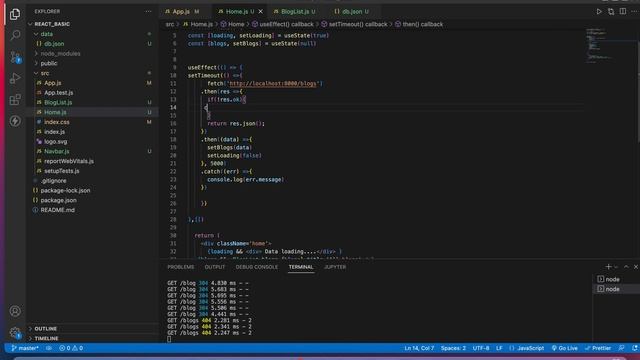Click setTimeout() callback breadcrumb
The image size is (640, 360).
pyautogui.click(x=354, y=24)
